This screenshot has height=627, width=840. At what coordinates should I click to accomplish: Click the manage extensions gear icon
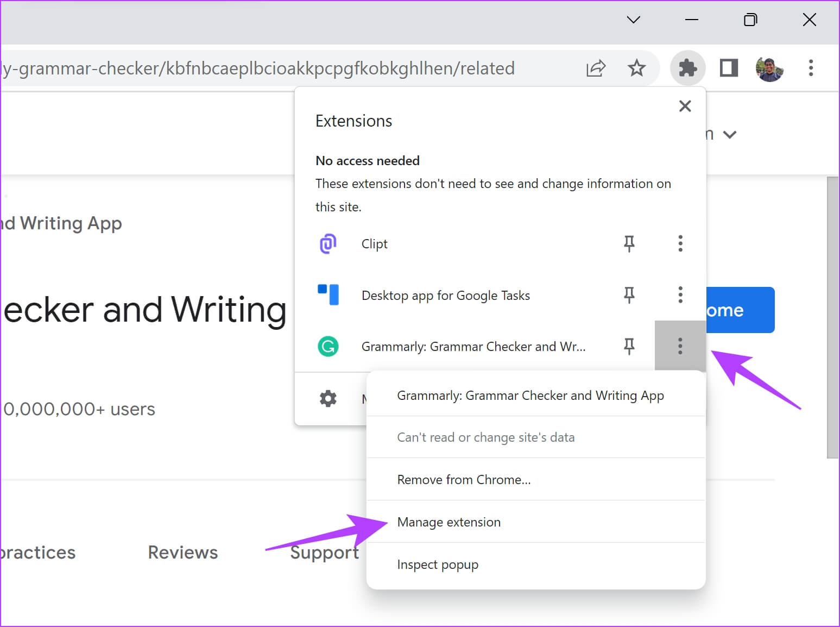(x=328, y=398)
